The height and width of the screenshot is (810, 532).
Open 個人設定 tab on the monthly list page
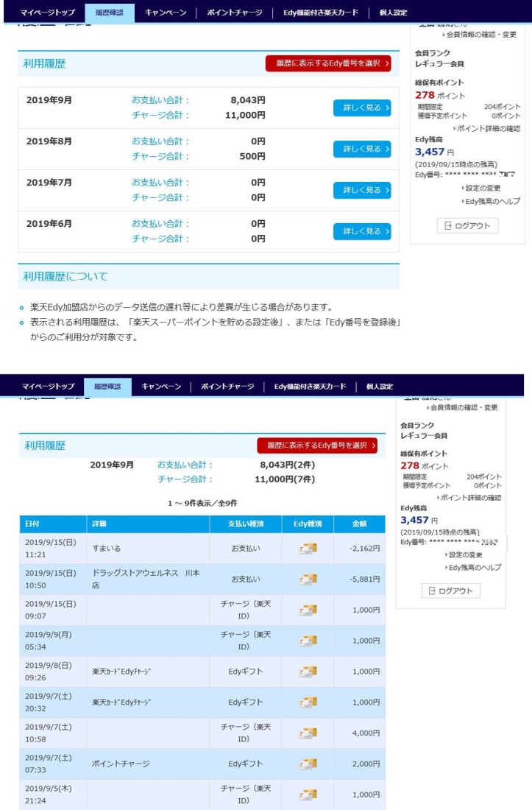point(393,13)
